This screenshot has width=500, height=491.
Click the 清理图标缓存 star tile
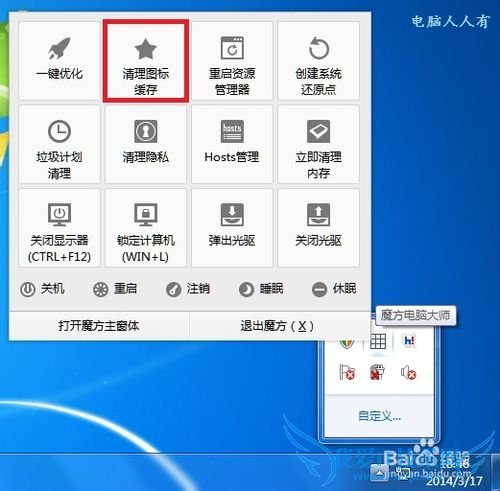(x=146, y=61)
